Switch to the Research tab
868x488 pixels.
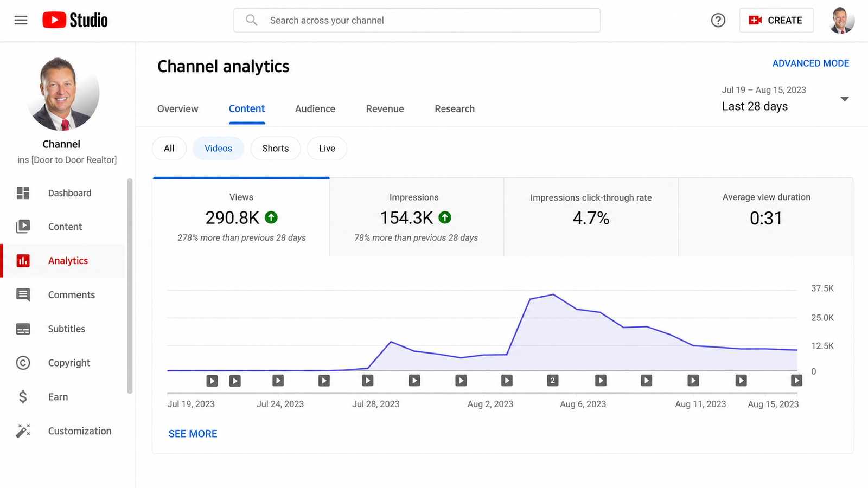pyautogui.click(x=455, y=109)
